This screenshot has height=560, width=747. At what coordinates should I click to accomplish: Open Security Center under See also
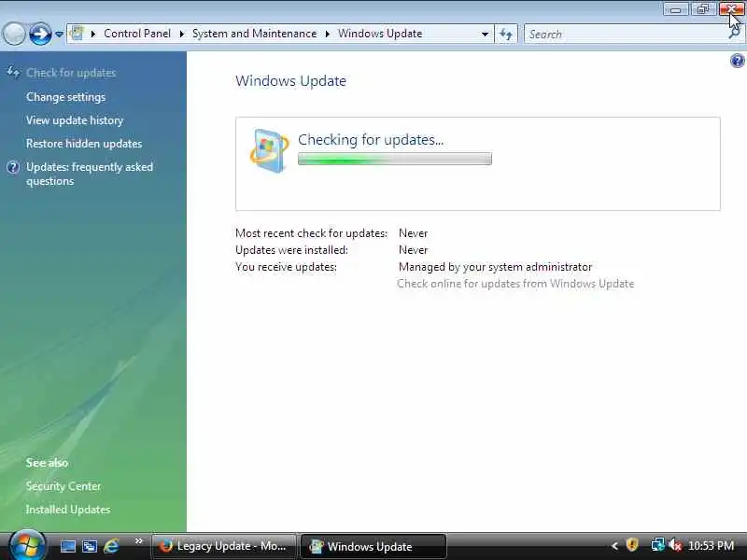click(x=63, y=486)
